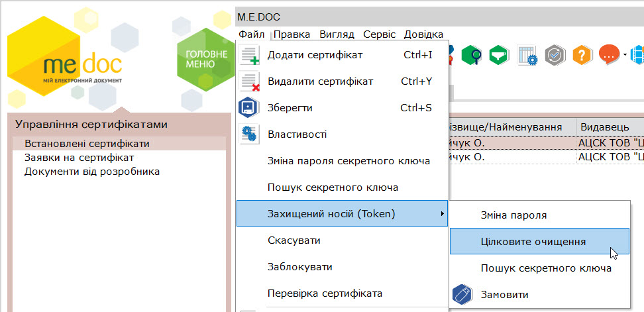The height and width of the screenshot is (312, 644).
Task: Choose Видалити сертифікат menu entry
Action: pos(342,81)
